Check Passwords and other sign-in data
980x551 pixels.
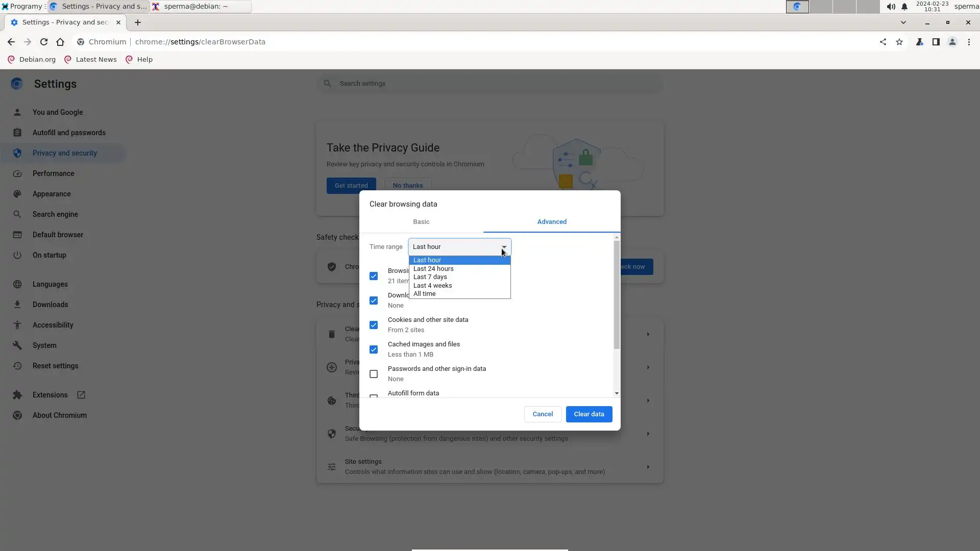pyautogui.click(x=374, y=374)
